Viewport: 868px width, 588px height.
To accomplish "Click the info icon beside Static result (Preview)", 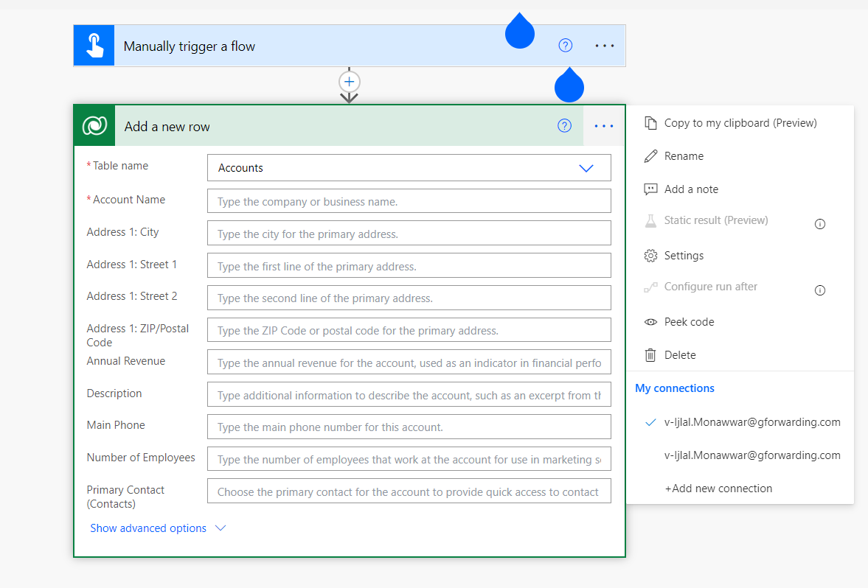I will (x=820, y=224).
